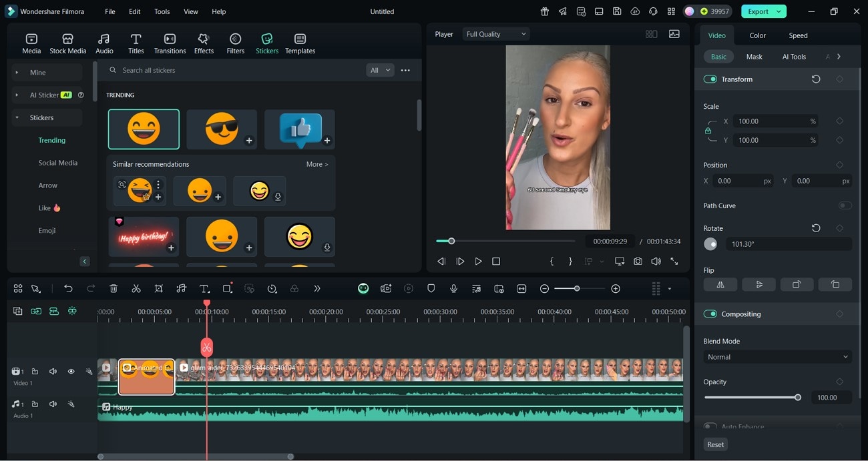Open the Titles panel
This screenshot has height=461, width=868.
tap(136, 43)
